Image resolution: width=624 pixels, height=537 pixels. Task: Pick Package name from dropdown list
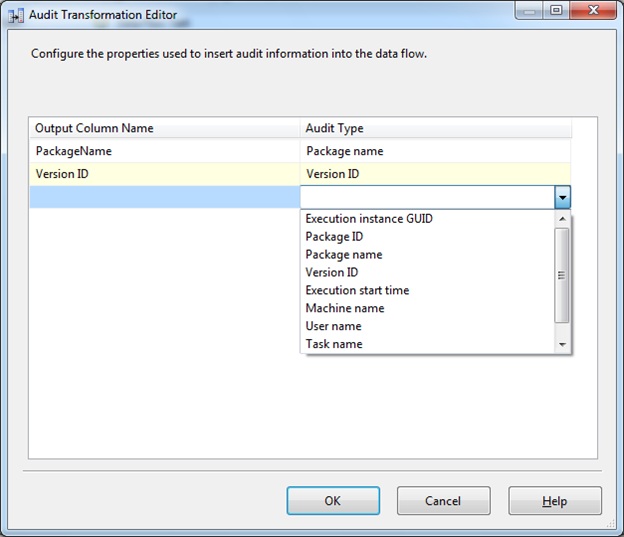[344, 255]
